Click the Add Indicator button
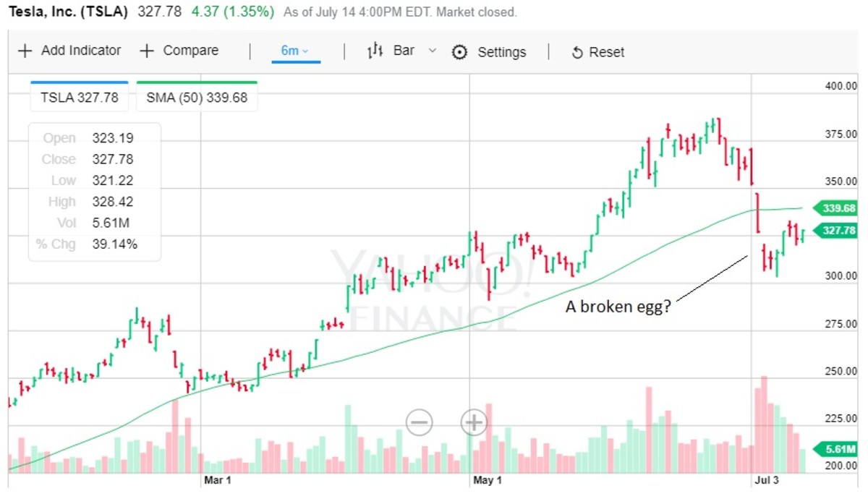 click(x=80, y=51)
